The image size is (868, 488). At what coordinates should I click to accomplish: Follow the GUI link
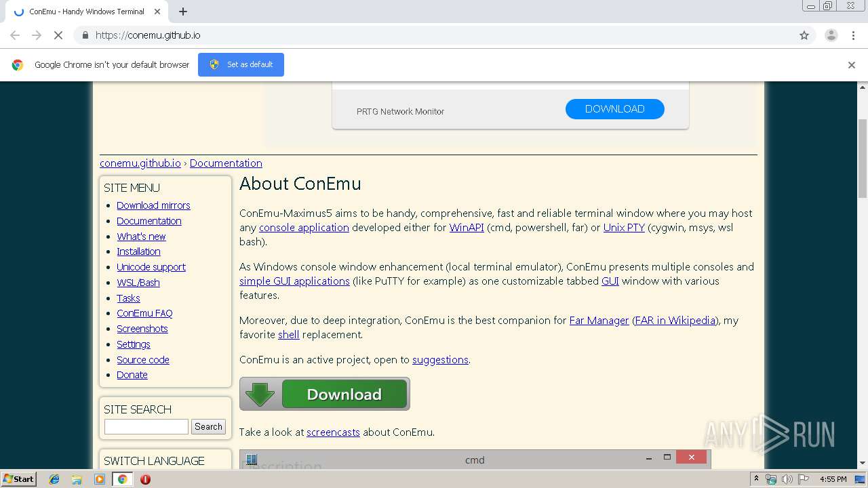click(x=610, y=281)
